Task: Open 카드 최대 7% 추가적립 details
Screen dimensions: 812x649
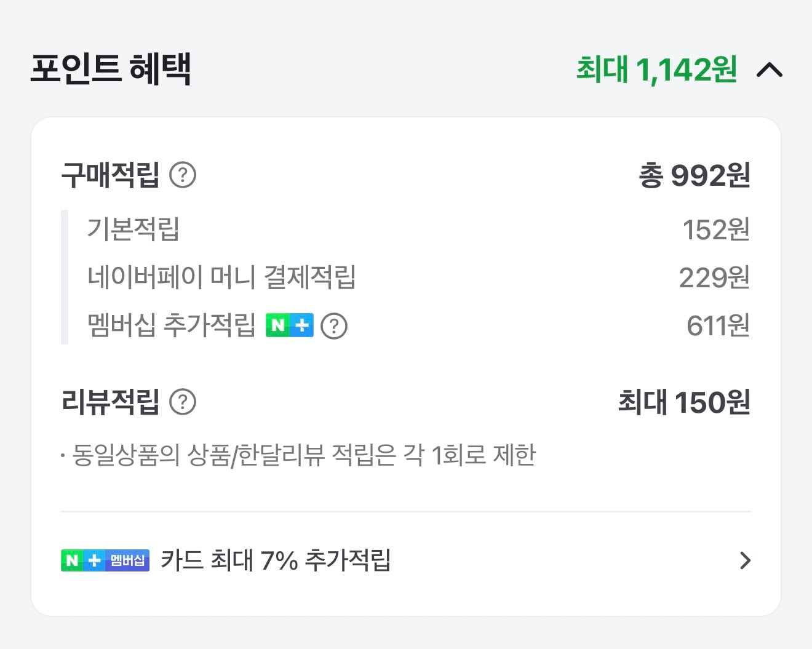Action: pyautogui.click(x=277, y=560)
